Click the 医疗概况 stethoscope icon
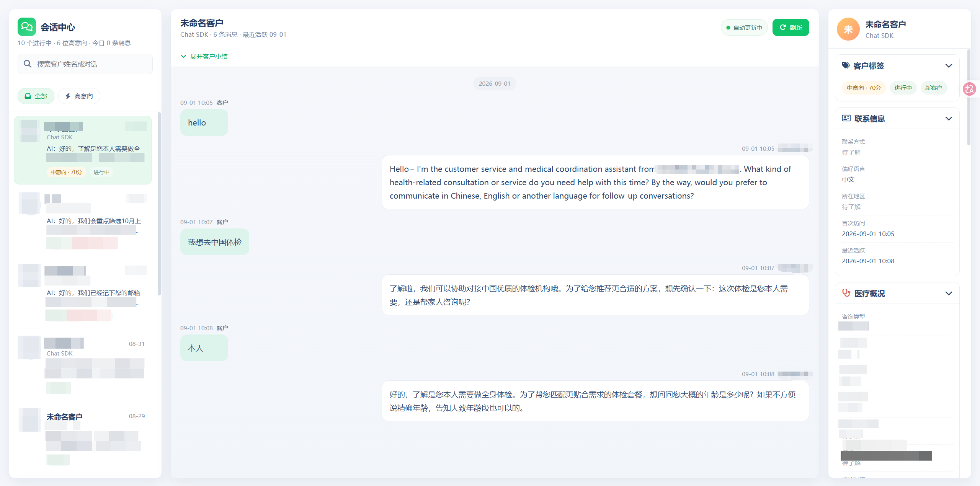The height and width of the screenshot is (486, 980). [846, 293]
